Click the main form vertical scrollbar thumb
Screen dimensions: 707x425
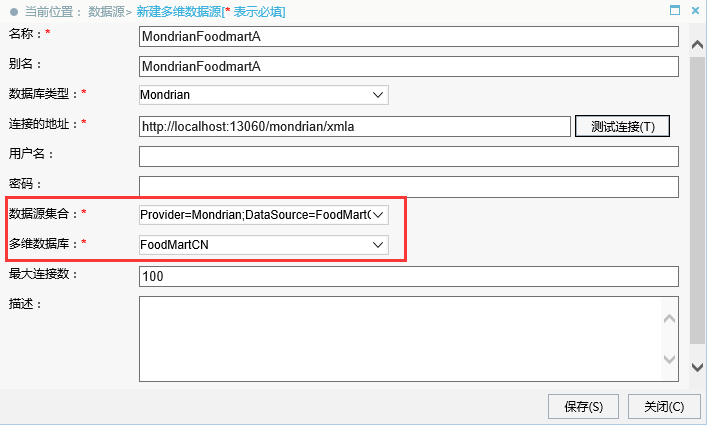click(x=697, y=200)
